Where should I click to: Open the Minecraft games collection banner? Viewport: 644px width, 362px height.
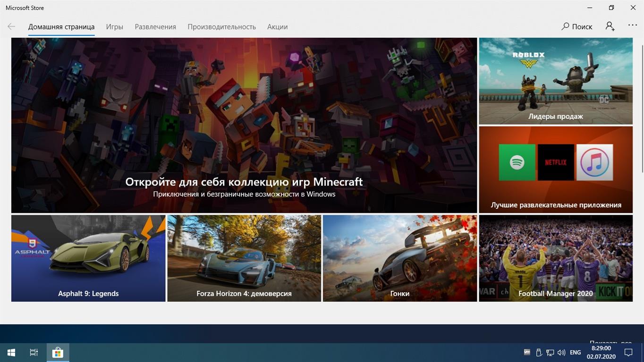(x=244, y=125)
